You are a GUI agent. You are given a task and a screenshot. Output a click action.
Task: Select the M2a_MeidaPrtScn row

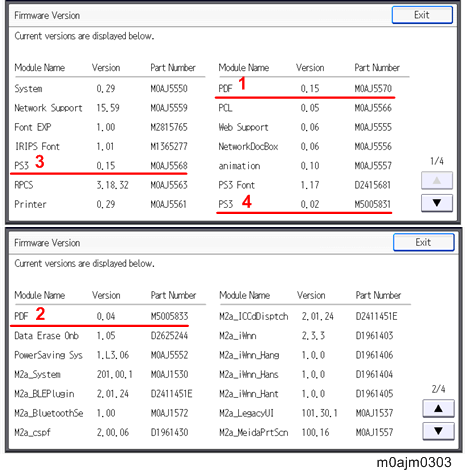(306, 432)
